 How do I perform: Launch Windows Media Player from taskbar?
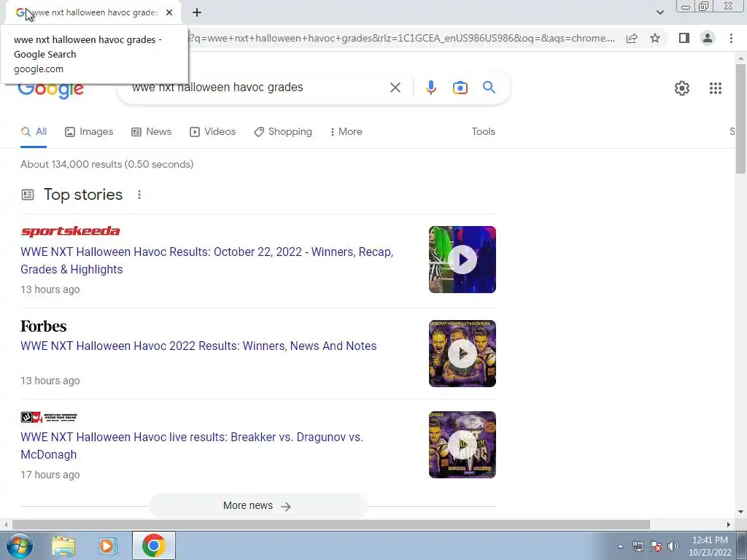pos(108,545)
